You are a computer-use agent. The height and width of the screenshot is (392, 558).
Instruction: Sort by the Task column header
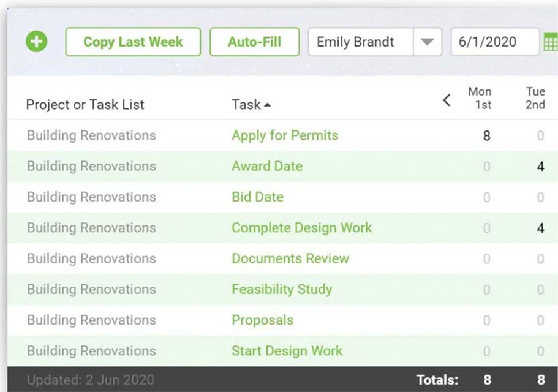coord(251,105)
